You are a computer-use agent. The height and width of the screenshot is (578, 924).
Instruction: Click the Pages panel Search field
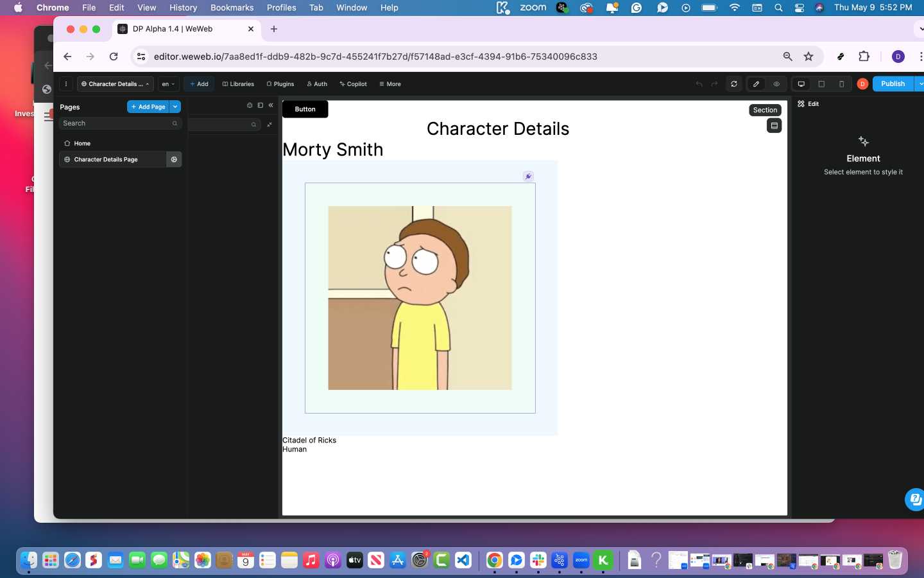[x=120, y=123]
